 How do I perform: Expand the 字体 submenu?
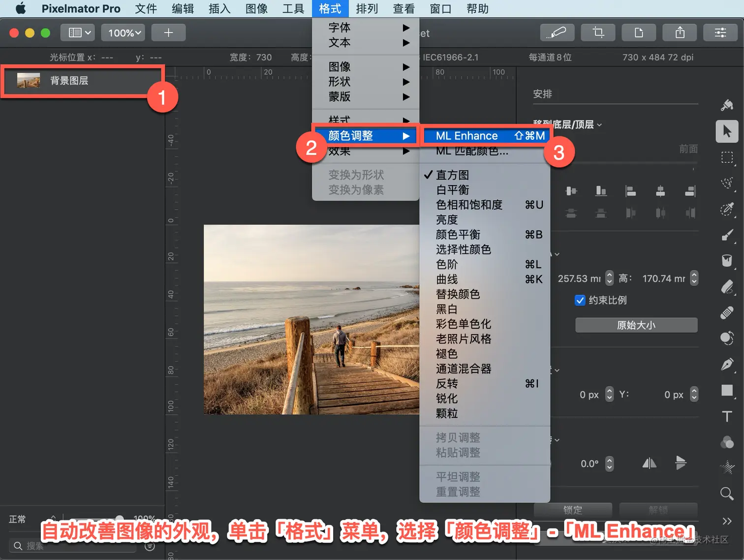pos(366,28)
